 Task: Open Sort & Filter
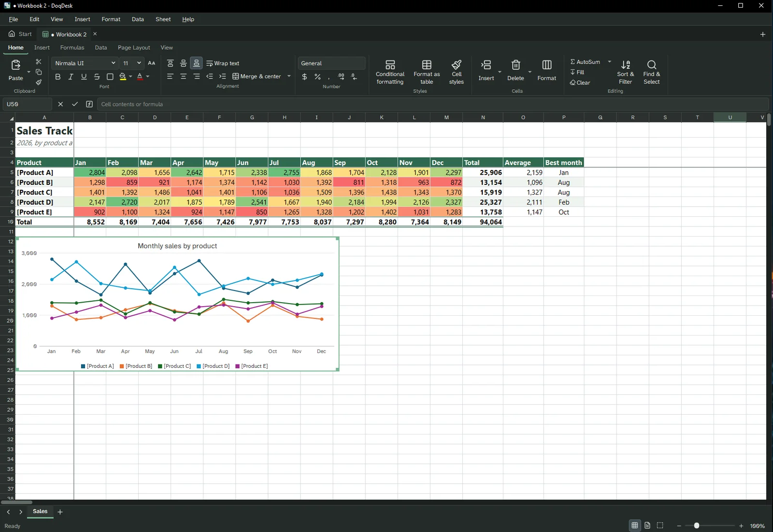[x=625, y=72]
